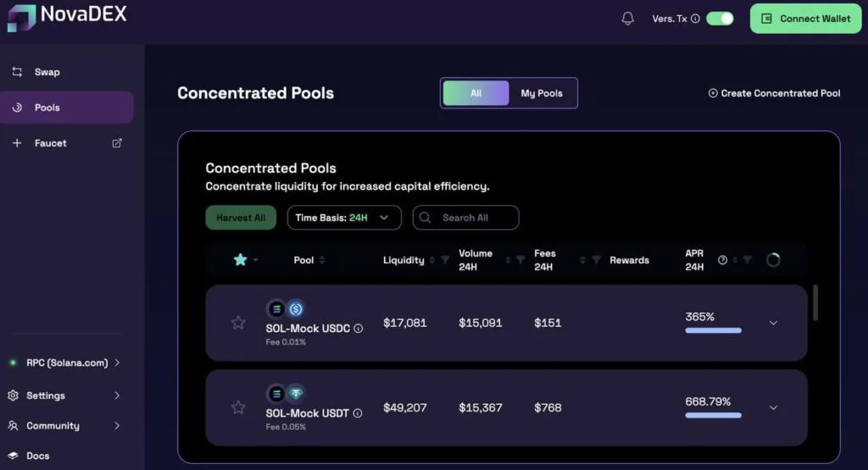This screenshot has height=470, width=868.
Task: Toggle the Vers. Tx switch
Action: click(x=720, y=19)
